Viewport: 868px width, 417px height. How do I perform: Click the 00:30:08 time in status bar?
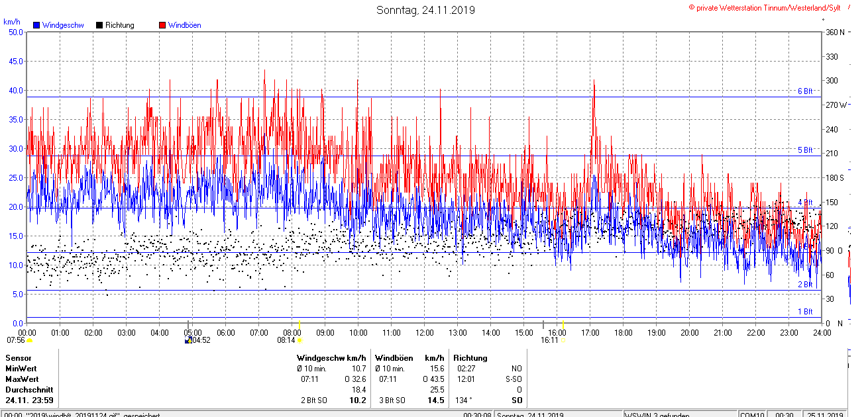[x=478, y=415]
